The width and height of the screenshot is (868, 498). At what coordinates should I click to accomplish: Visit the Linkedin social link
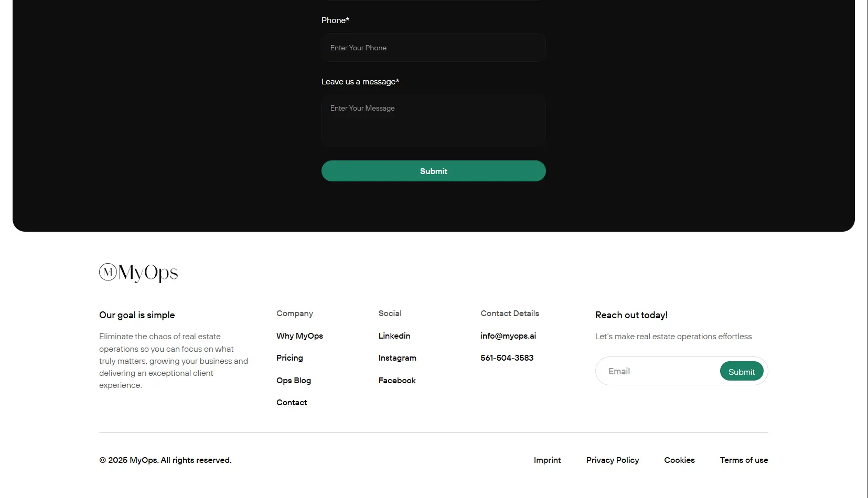394,336
